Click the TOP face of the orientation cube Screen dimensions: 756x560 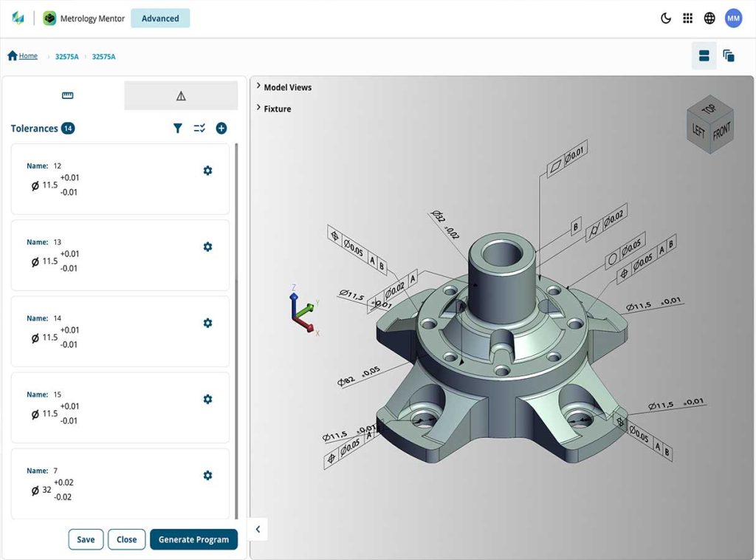click(x=708, y=112)
